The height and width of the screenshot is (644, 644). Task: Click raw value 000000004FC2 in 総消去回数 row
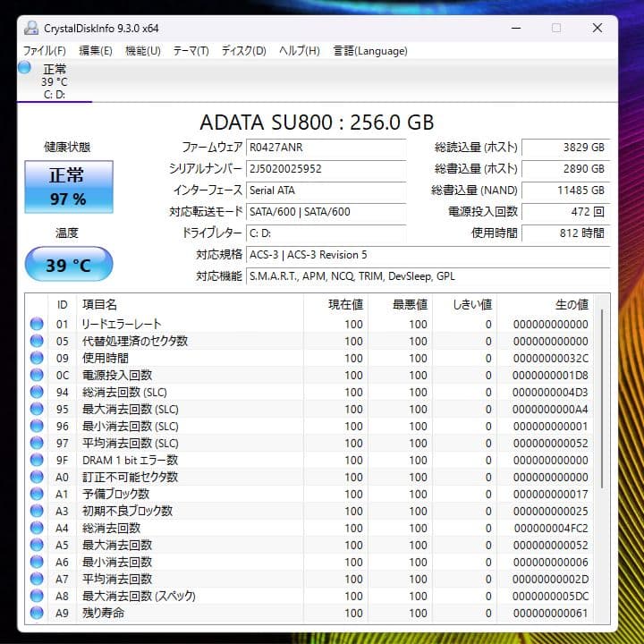coord(551,529)
